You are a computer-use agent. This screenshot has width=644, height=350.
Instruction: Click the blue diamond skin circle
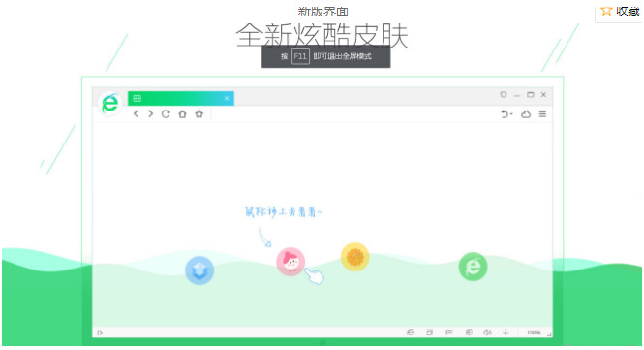(x=199, y=270)
